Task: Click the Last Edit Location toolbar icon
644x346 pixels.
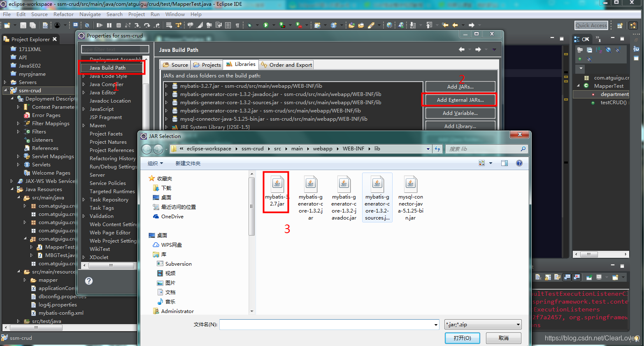Action: pyautogui.click(x=445, y=25)
